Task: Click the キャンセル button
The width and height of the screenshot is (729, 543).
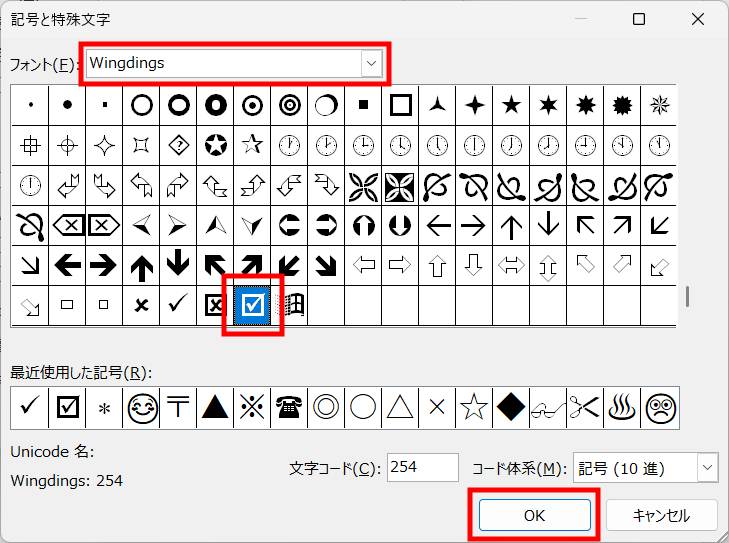Action: [661, 515]
